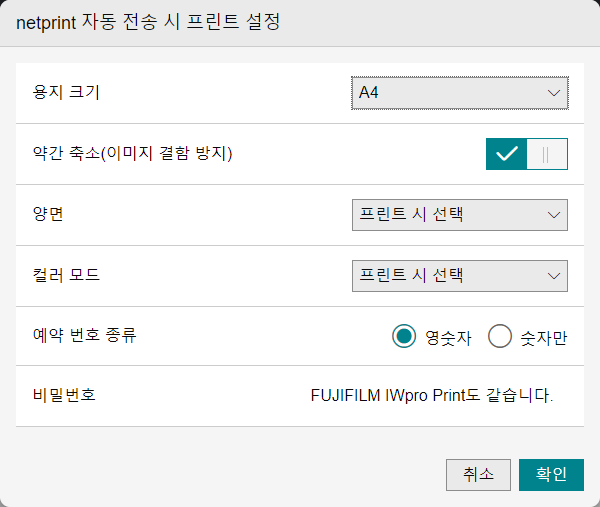
Task: Click the chevron arrow of the 양면 selector
Action: pos(555,214)
